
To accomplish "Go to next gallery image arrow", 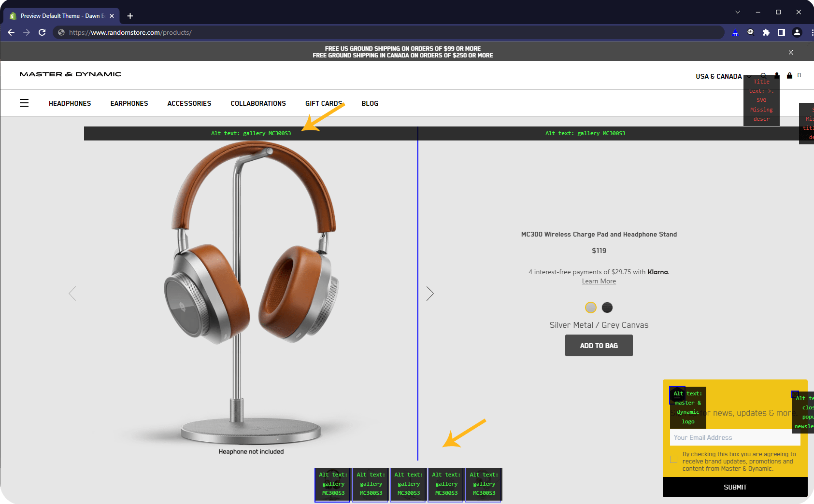I will pos(430,294).
